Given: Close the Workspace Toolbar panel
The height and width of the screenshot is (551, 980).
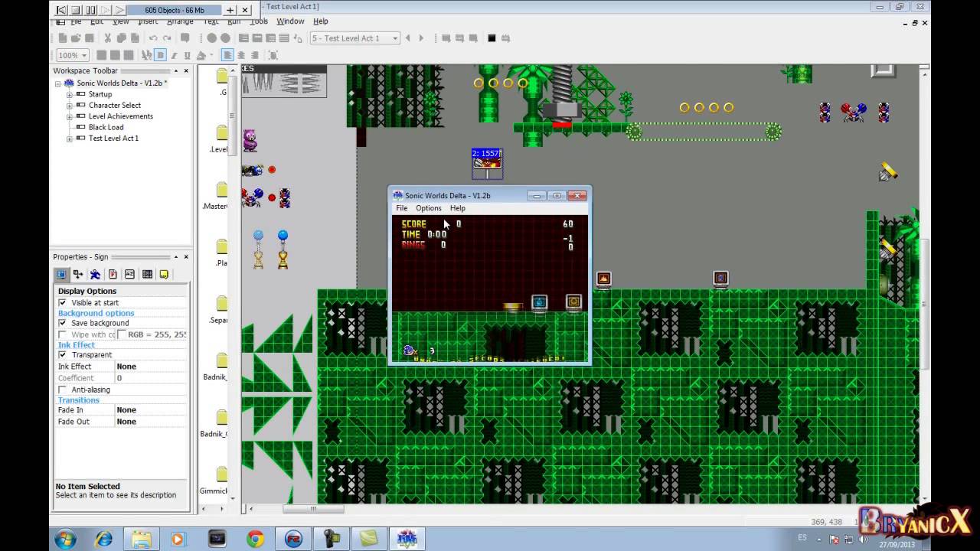Looking at the screenshot, I should (186, 70).
